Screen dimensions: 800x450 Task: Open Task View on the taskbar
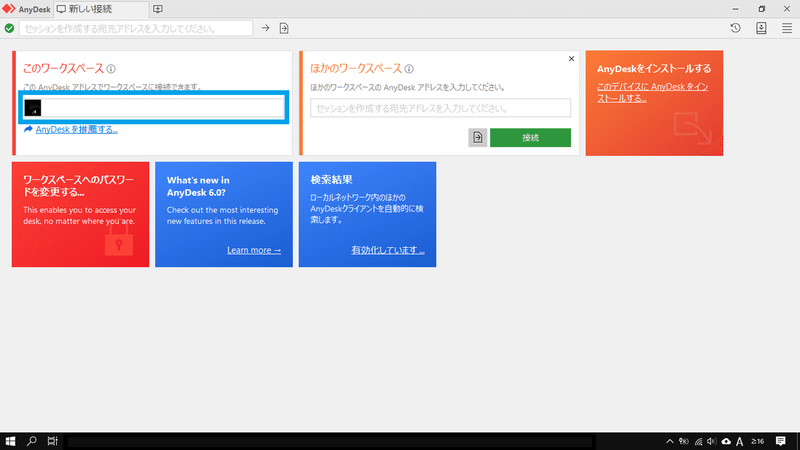tap(53, 441)
